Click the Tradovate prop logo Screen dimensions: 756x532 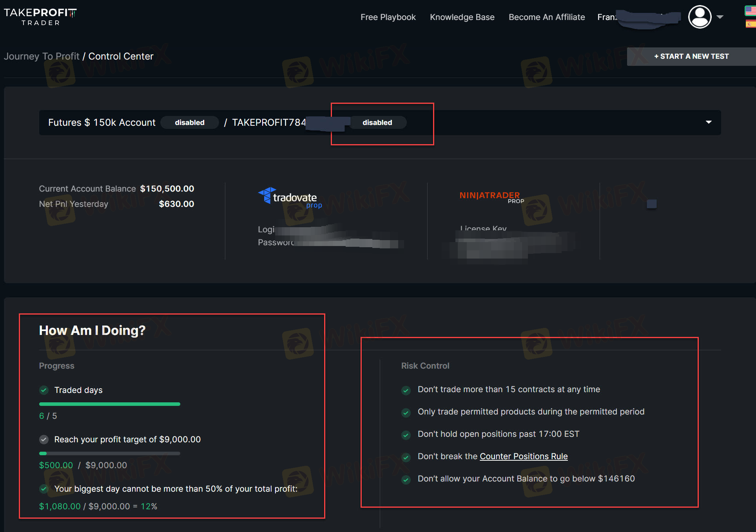click(290, 197)
